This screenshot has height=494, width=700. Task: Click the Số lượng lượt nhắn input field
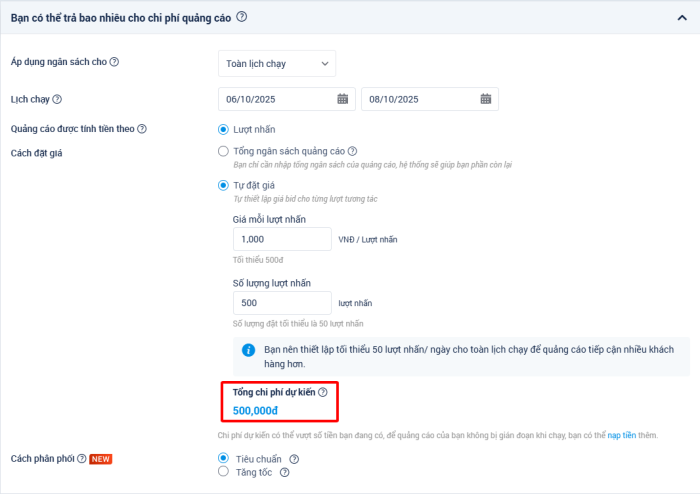click(281, 303)
